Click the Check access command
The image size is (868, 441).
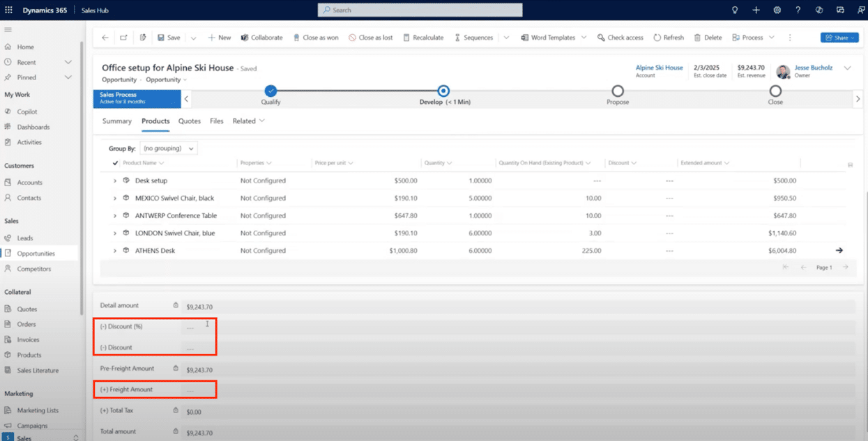[x=620, y=38]
